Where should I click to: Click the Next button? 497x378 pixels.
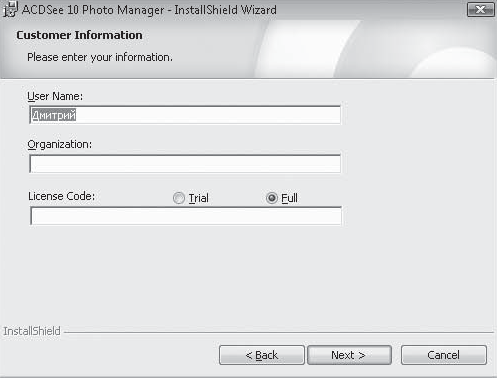pyautogui.click(x=349, y=355)
